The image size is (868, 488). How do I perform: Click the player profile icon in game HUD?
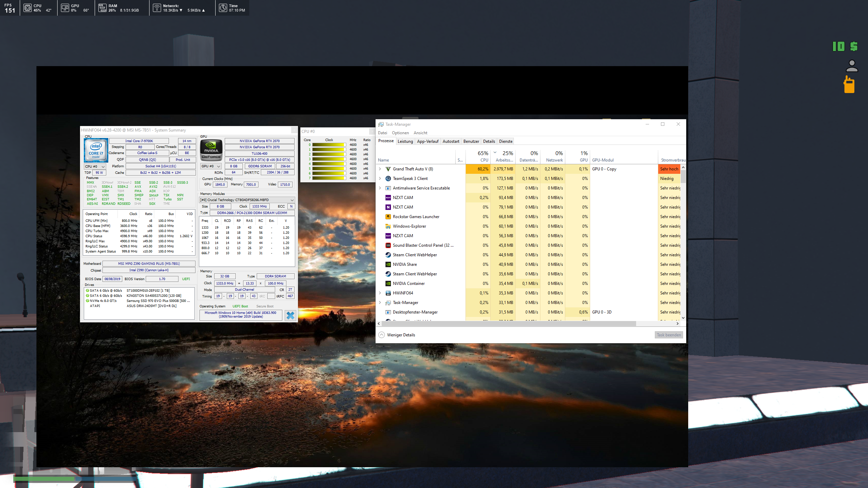852,66
